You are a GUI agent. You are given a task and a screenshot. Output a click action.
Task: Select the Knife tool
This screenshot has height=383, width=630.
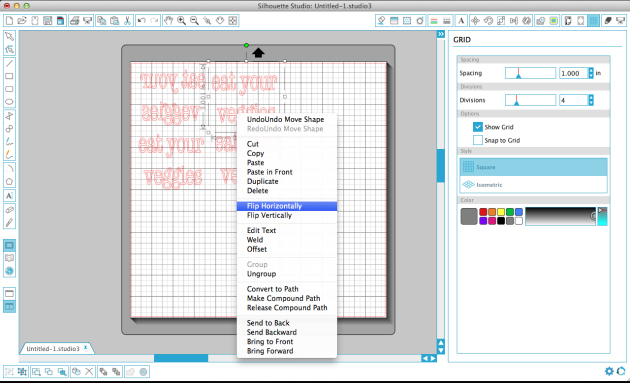click(9, 222)
